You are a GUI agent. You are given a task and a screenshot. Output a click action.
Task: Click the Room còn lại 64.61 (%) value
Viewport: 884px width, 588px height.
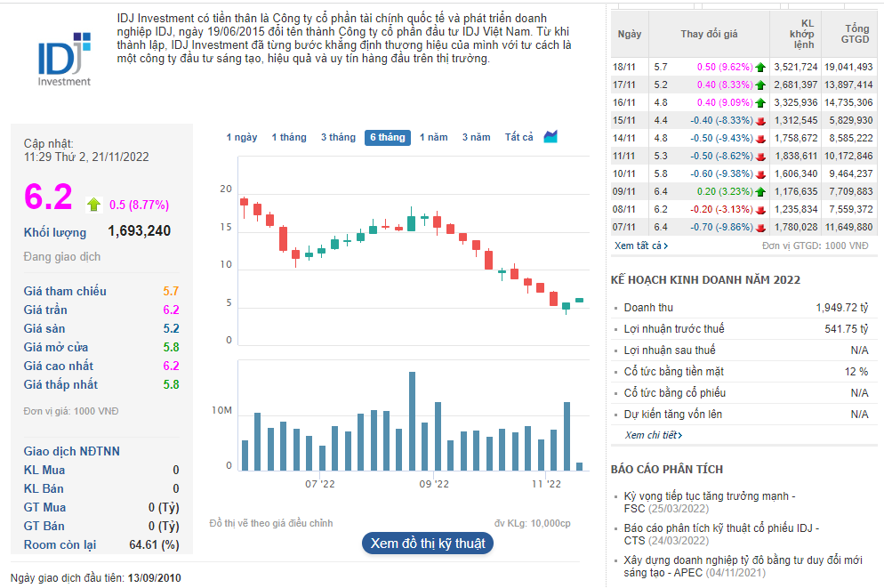tap(154, 544)
